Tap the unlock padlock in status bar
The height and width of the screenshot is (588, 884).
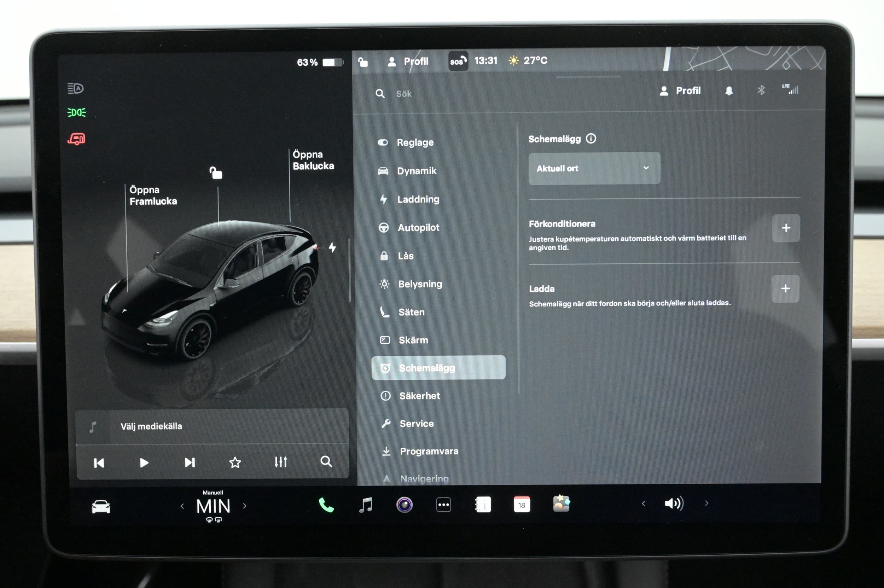pos(363,62)
